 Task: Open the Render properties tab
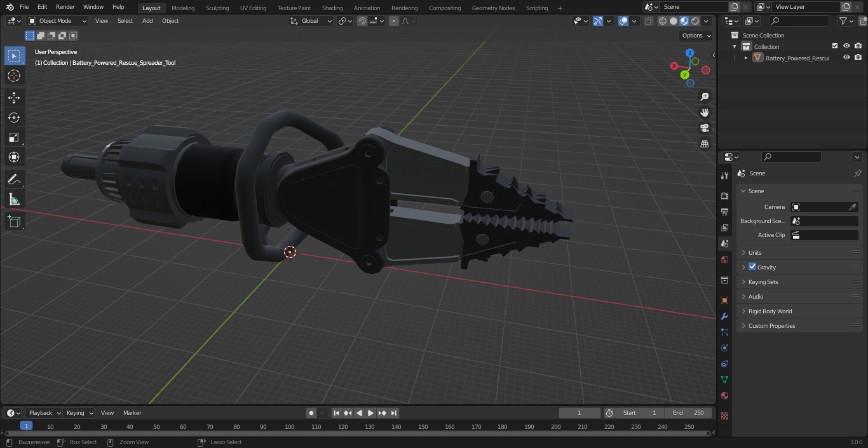pos(724,196)
